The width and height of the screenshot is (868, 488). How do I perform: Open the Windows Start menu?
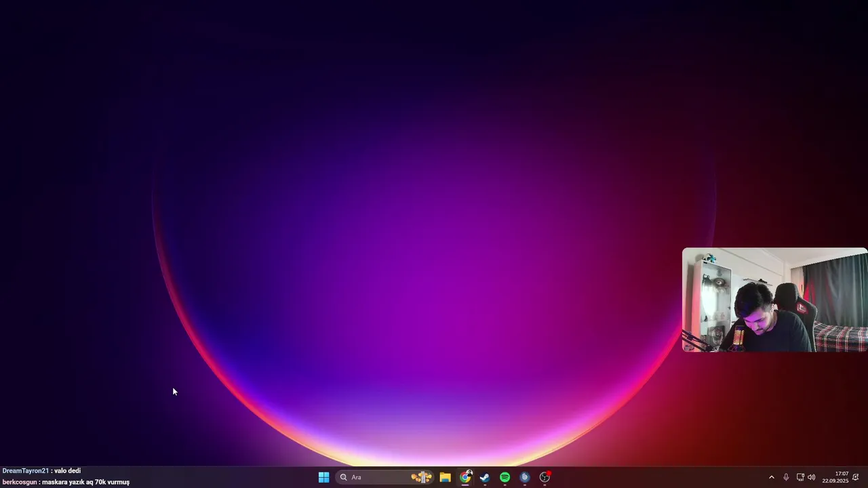coord(323,477)
